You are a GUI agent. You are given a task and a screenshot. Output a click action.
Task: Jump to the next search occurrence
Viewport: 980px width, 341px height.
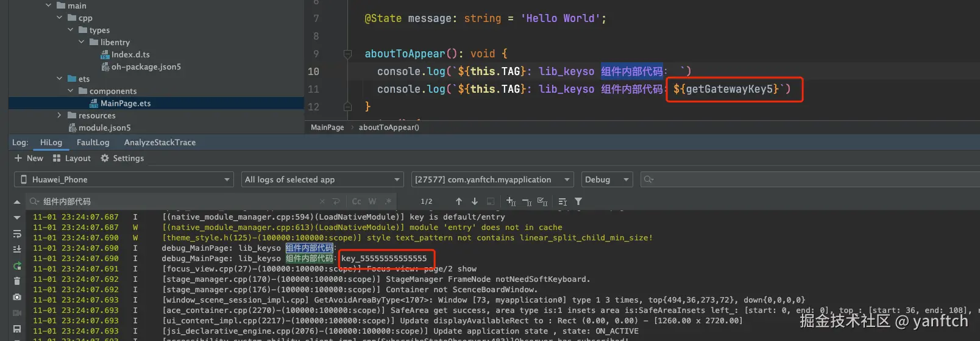pos(475,201)
